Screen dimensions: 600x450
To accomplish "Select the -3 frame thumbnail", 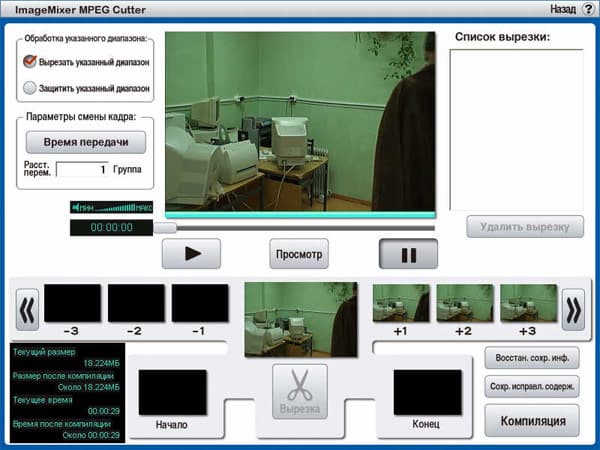I will tap(72, 303).
